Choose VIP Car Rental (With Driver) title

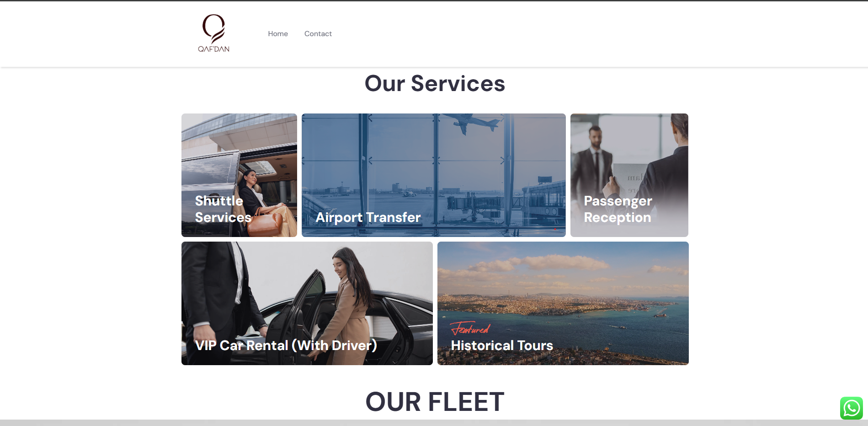[286, 345]
